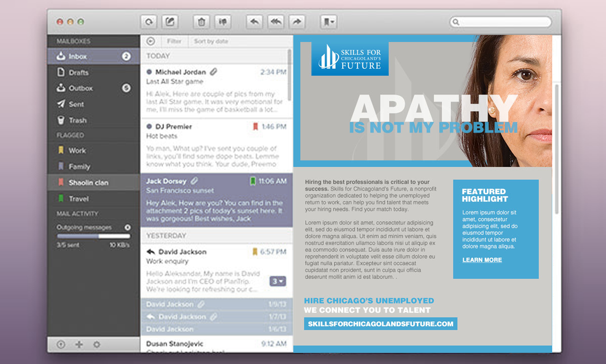Image resolution: width=606 pixels, height=364 pixels.
Task: Open the skillsforchicagolandsfuture.com link
Action: pyautogui.click(x=380, y=324)
